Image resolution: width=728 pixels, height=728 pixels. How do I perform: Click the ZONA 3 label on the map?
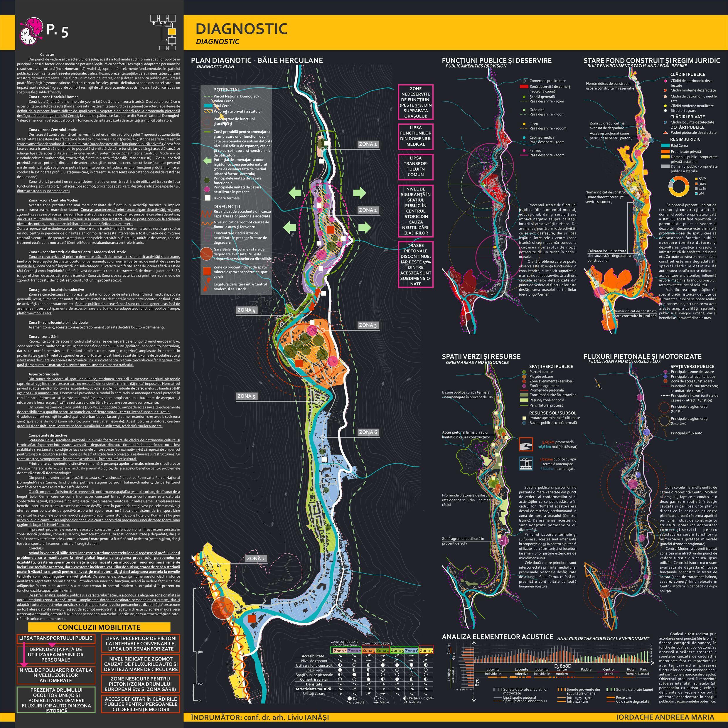[x=368, y=325]
